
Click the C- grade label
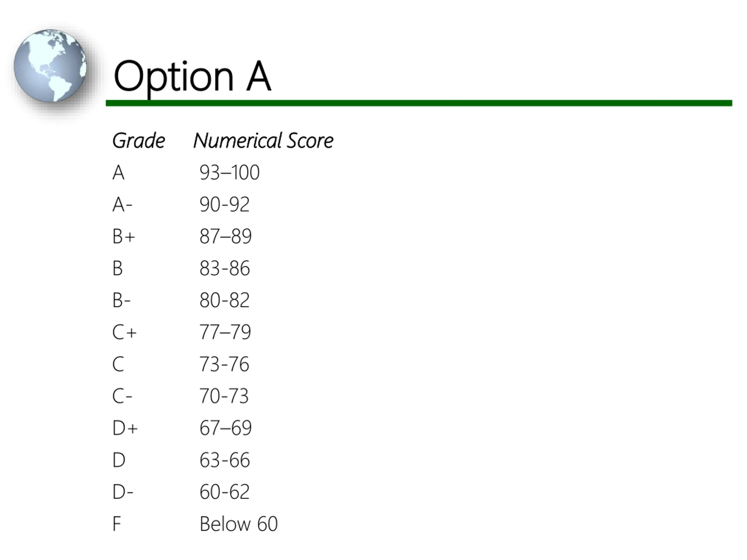[x=122, y=396]
